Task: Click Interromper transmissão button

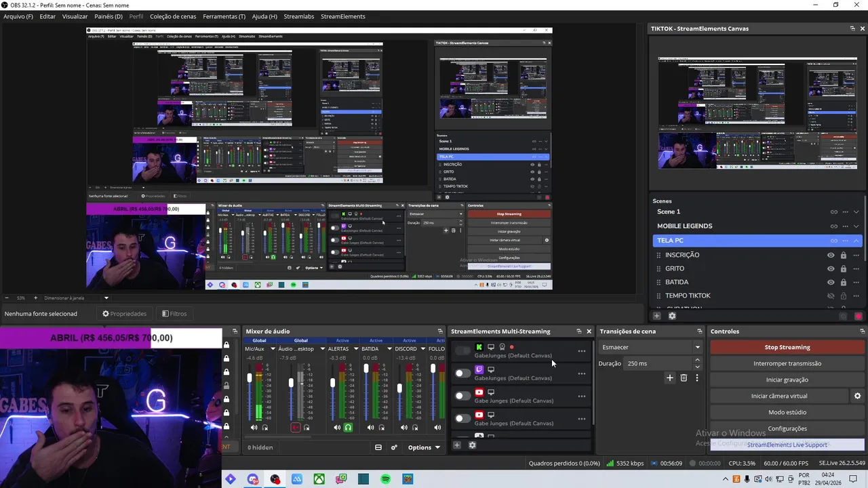Action: (x=787, y=363)
